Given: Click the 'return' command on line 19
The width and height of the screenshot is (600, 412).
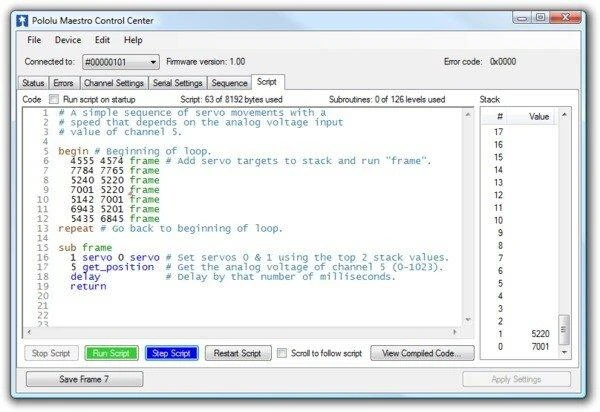Looking at the screenshot, I should point(88,287).
